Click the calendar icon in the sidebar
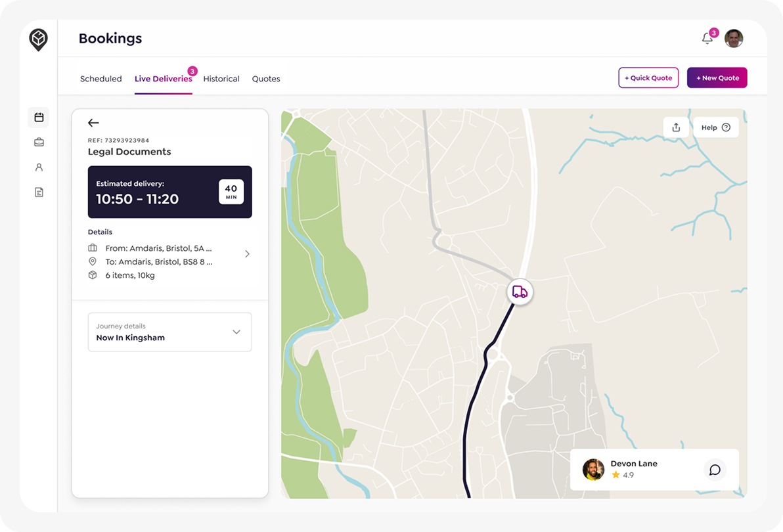 pos(39,118)
